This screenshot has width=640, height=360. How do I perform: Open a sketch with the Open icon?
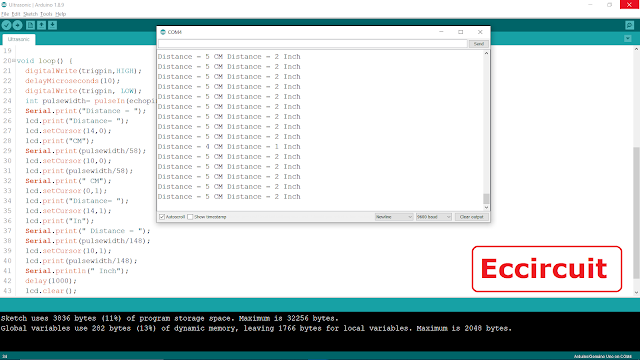tap(41, 25)
